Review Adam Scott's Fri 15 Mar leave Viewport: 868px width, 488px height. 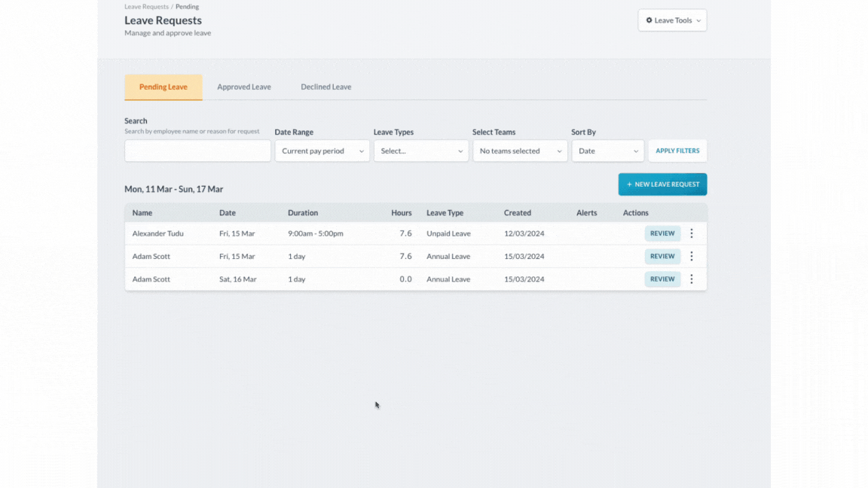click(662, 256)
